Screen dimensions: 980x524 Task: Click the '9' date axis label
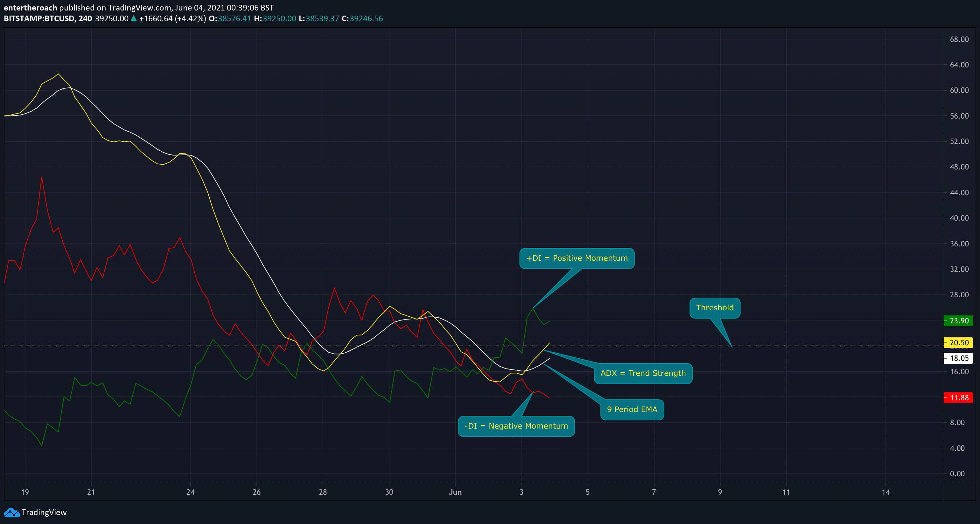click(720, 492)
